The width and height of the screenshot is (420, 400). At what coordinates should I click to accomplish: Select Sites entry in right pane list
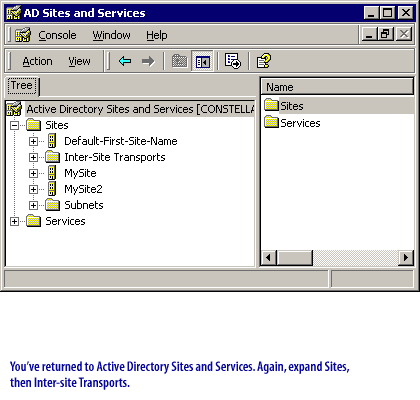(292, 106)
